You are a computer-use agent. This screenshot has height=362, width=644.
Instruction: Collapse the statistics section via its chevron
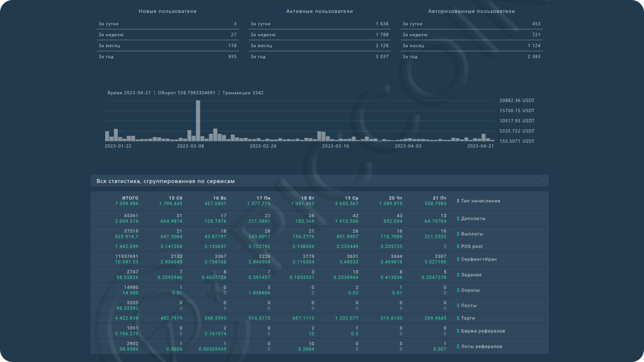pos(543,180)
